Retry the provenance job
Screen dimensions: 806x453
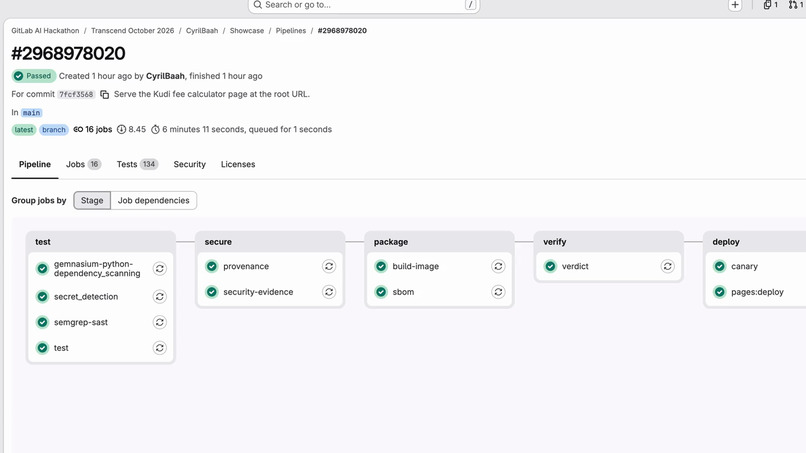pyautogui.click(x=329, y=266)
